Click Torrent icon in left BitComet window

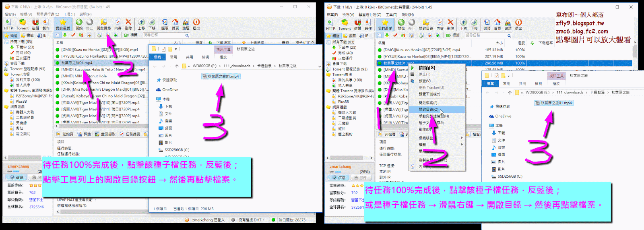(22, 24)
